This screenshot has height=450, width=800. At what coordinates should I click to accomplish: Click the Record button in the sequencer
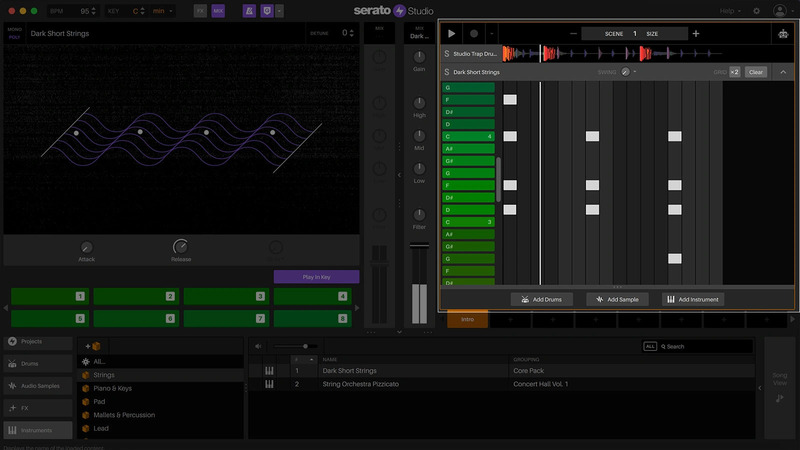pyautogui.click(x=473, y=33)
